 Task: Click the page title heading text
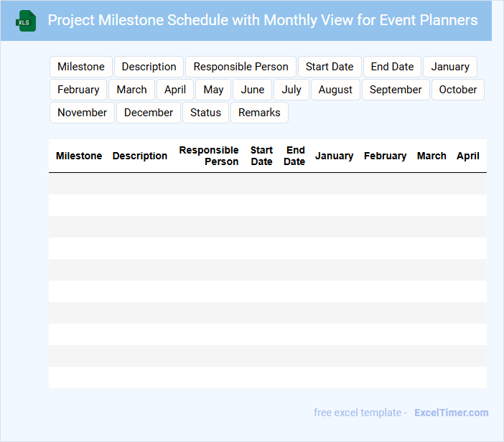point(263,20)
